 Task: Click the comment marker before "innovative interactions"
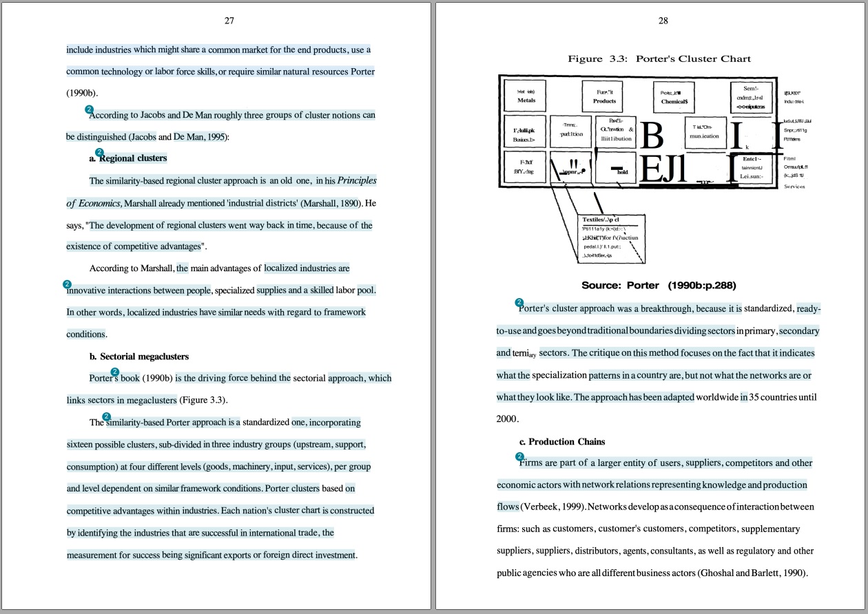(x=67, y=284)
